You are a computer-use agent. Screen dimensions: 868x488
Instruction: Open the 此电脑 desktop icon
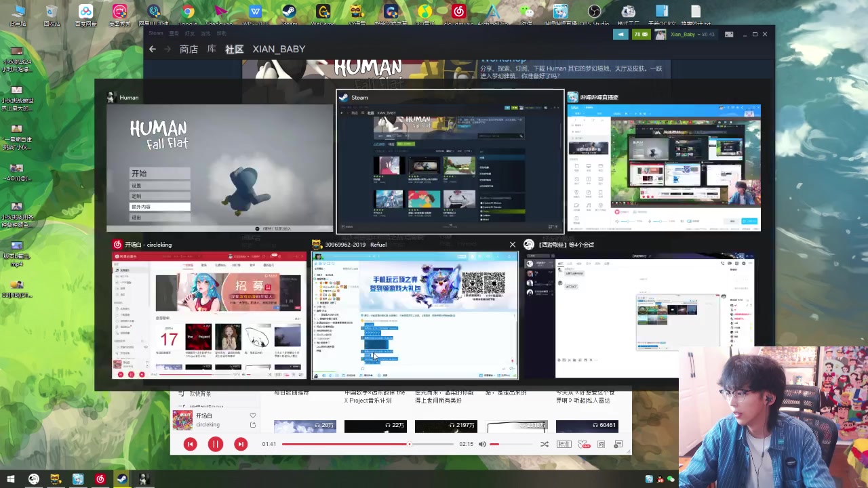(18, 15)
